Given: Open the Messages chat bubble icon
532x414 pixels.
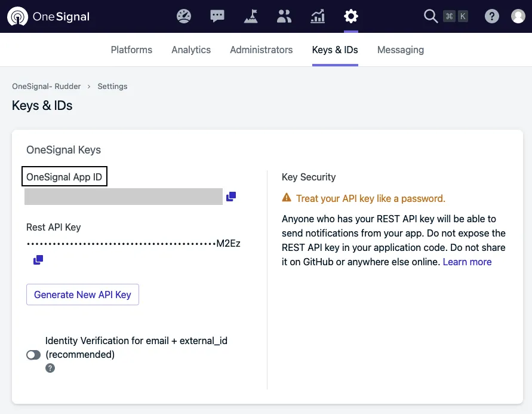Looking at the screenshot, I should (217, 16).
